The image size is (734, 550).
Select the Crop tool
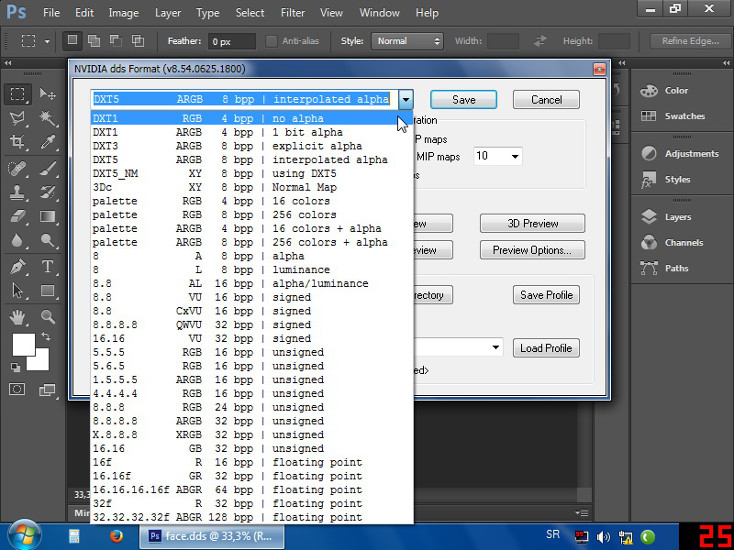(18, 142)
